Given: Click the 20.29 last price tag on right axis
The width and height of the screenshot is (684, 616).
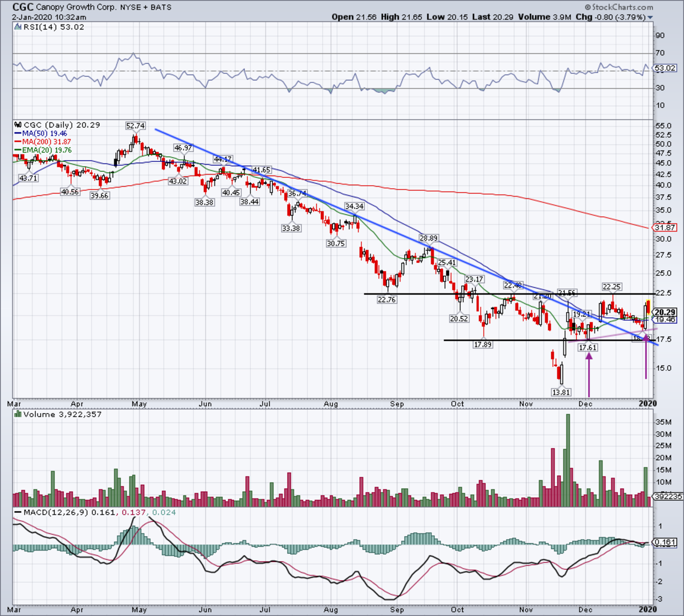Looking at the screenshot, I should click(665, 312).
